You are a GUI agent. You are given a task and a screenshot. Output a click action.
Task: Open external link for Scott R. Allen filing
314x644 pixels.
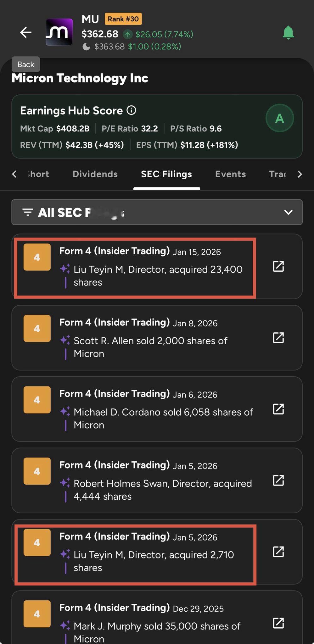coord(278,338)
